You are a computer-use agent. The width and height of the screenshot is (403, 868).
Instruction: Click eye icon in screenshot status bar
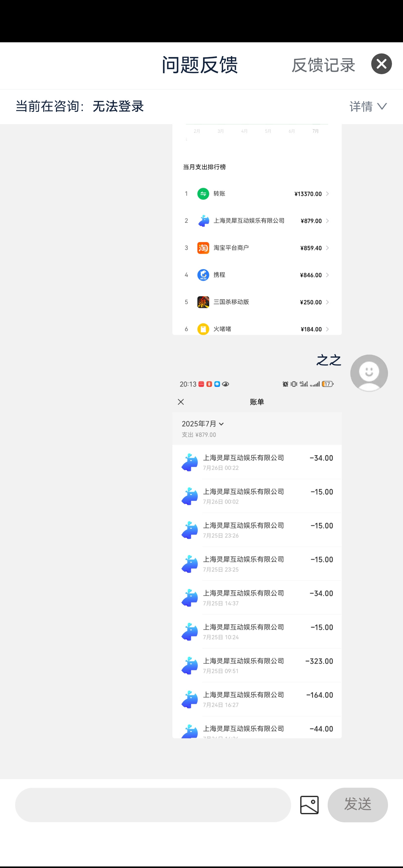226,384
